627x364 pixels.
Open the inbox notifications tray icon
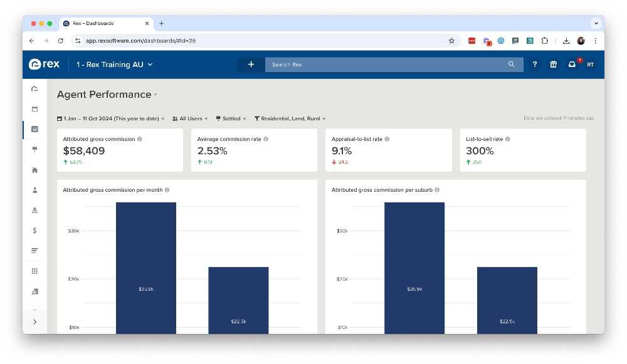pyautogui.click(x=572, y=65)
